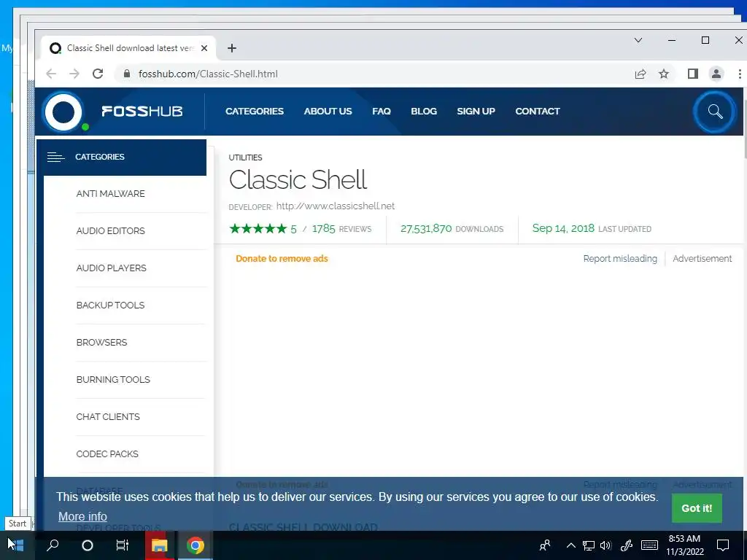Share this page using the share icon
747x560 pixels.
[x=640, y=74]
